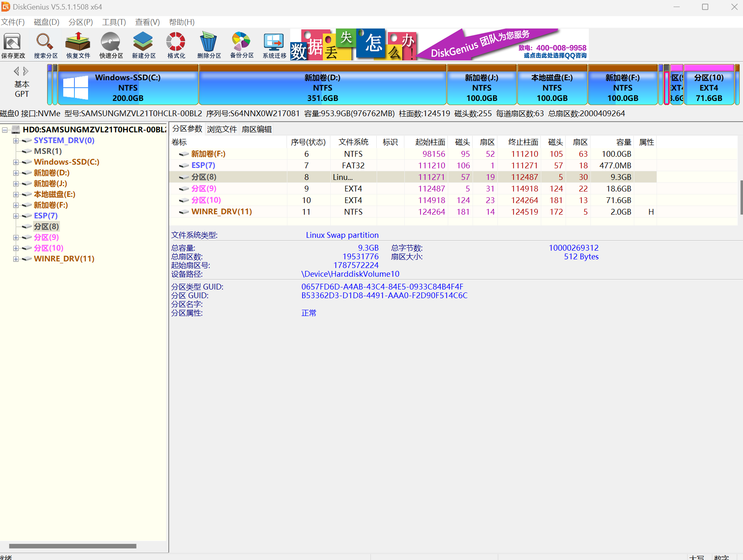743x560 pixels.
Task: Select the 分区(8) Linux swap table row
Action: [412, 177]
